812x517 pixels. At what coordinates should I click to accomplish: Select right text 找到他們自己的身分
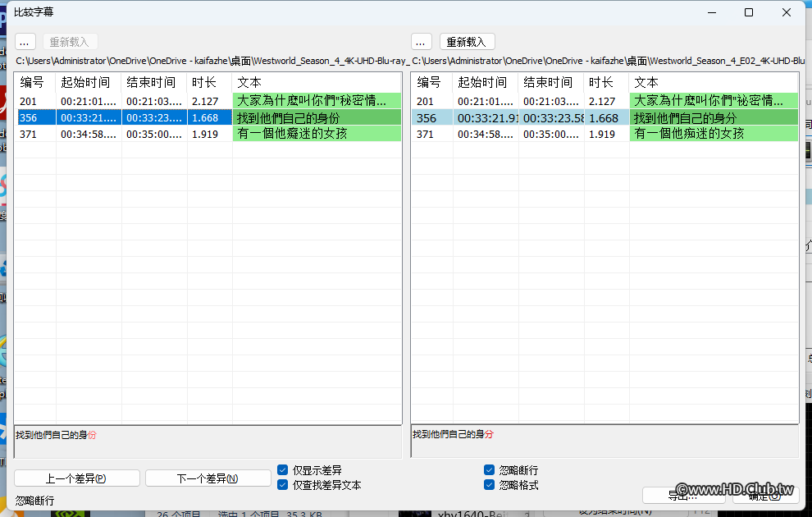pos(685,117)
